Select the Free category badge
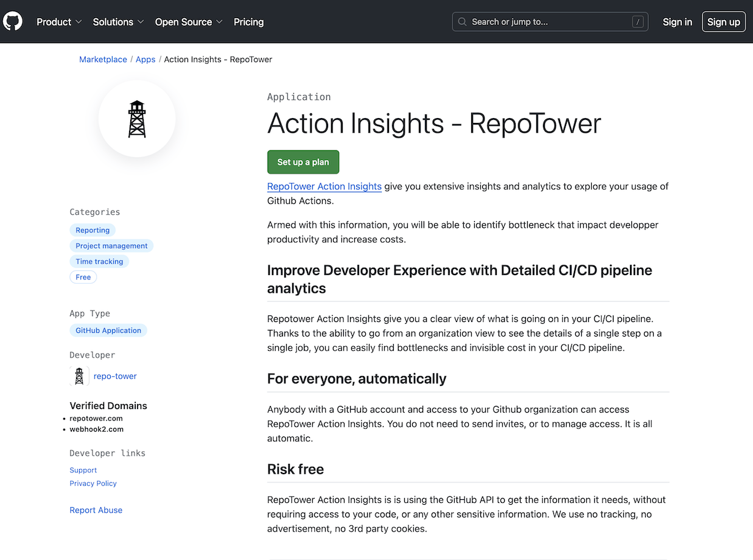Screen dimensions: 753x560 click(x=83, y=277)
